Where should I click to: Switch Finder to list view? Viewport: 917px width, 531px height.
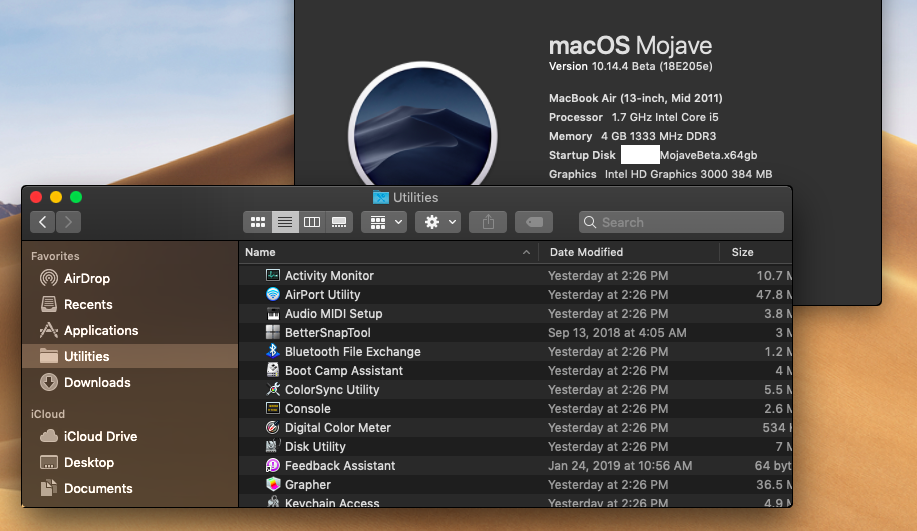285,222
